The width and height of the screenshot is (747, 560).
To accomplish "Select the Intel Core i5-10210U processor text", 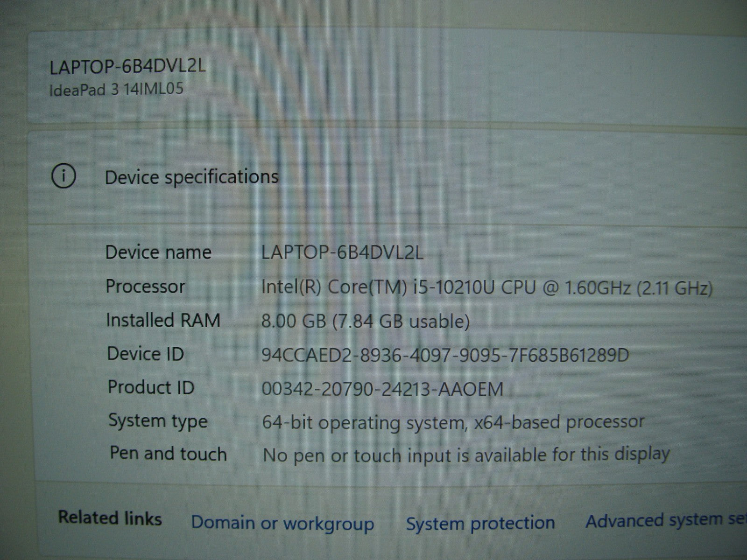I will (486, 287).
